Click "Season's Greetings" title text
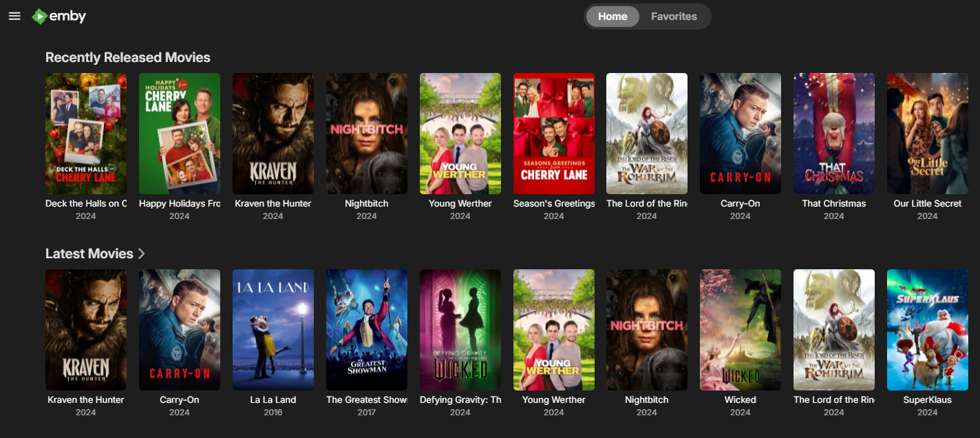The width and height of the screenshot is (980, 438). pos(554,204)
